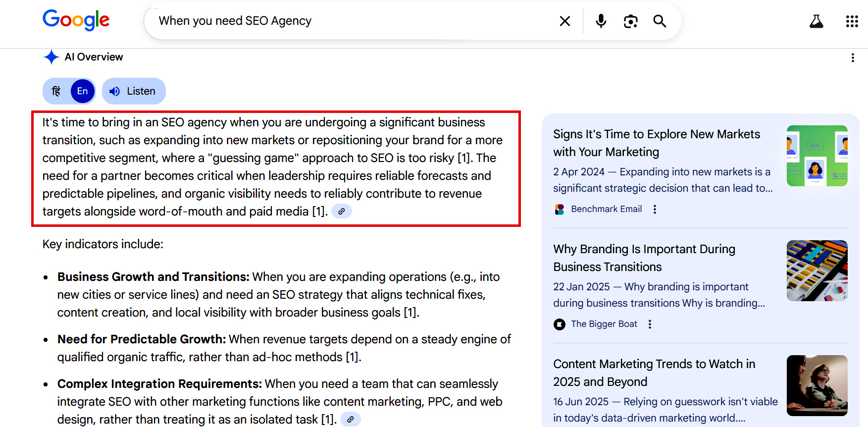Screen dimensions: 868x427
Task: Open the branding color swatches thumbnail
Action: 817,270
